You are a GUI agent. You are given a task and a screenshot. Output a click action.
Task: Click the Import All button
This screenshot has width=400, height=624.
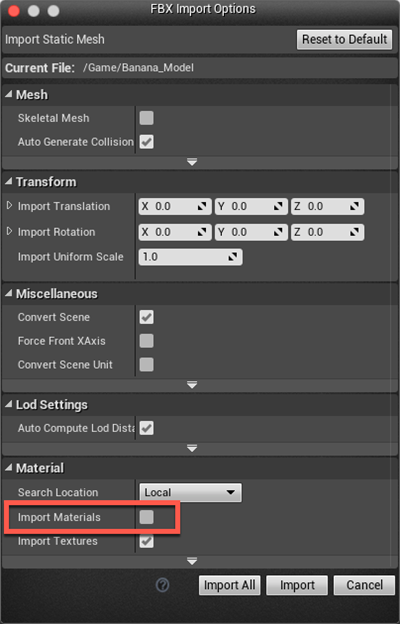click(230, 585)
